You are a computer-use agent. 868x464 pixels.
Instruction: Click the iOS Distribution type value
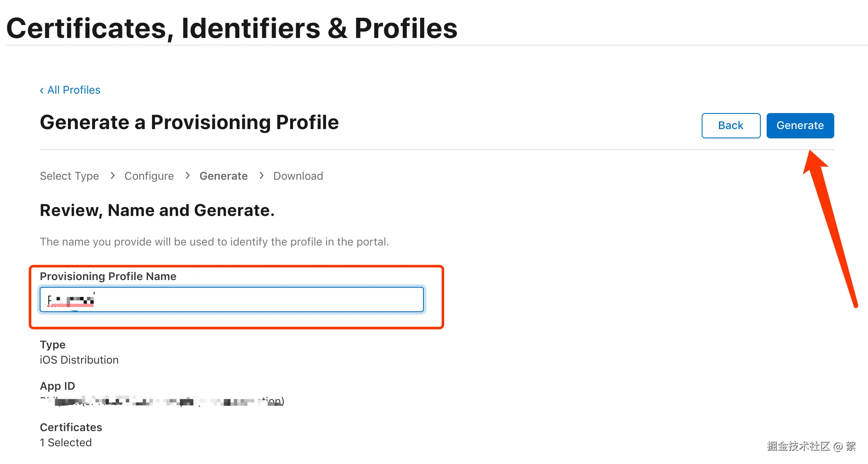(79, 360)
